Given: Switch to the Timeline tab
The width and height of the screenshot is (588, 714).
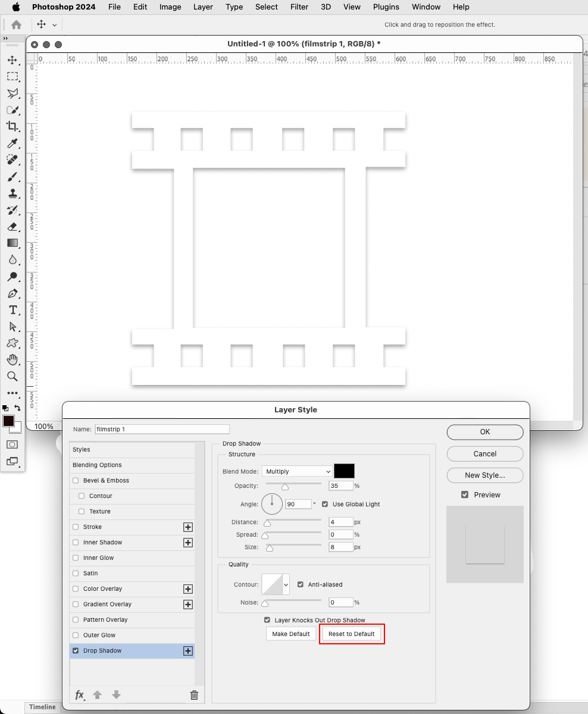Looking at the screenshot, I should coord(42,707).
